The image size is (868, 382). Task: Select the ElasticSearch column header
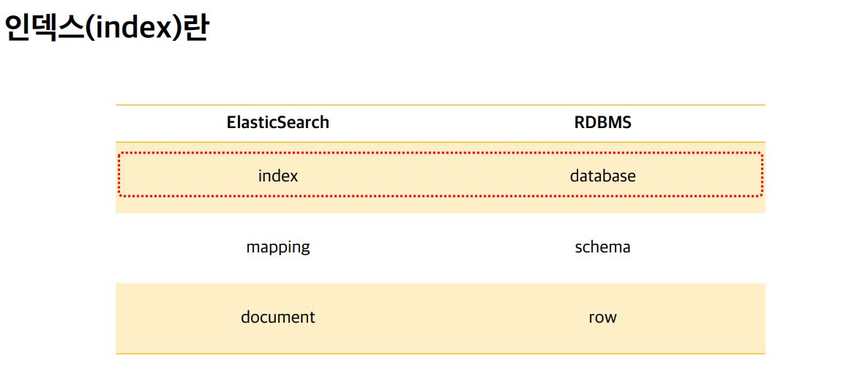click(278, 123)
